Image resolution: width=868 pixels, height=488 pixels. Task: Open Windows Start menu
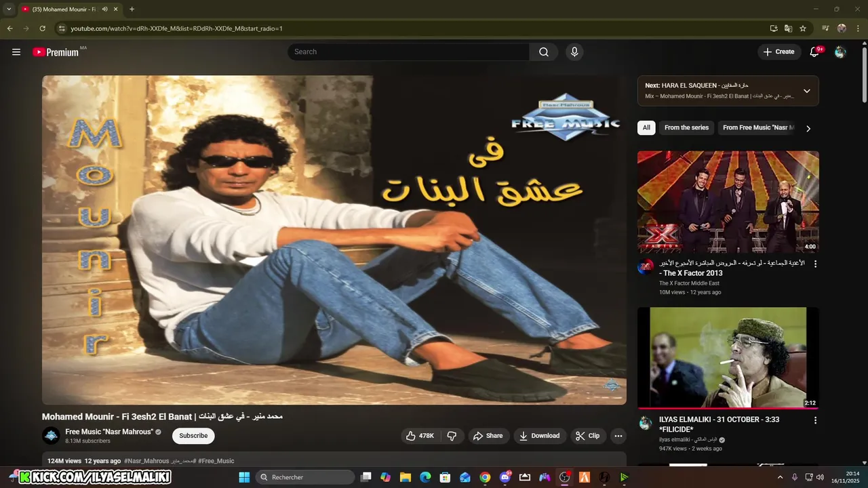click(x=244, y=477)
